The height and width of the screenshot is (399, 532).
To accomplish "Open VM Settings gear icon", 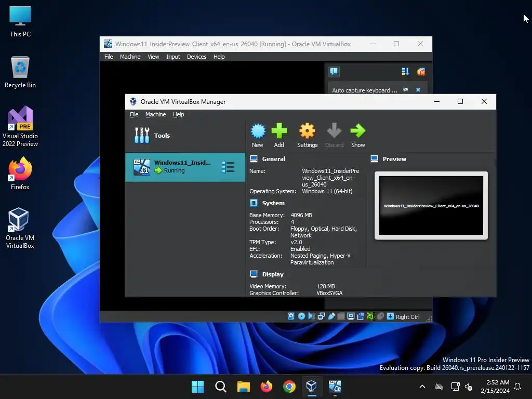I will tap(307, 131).
